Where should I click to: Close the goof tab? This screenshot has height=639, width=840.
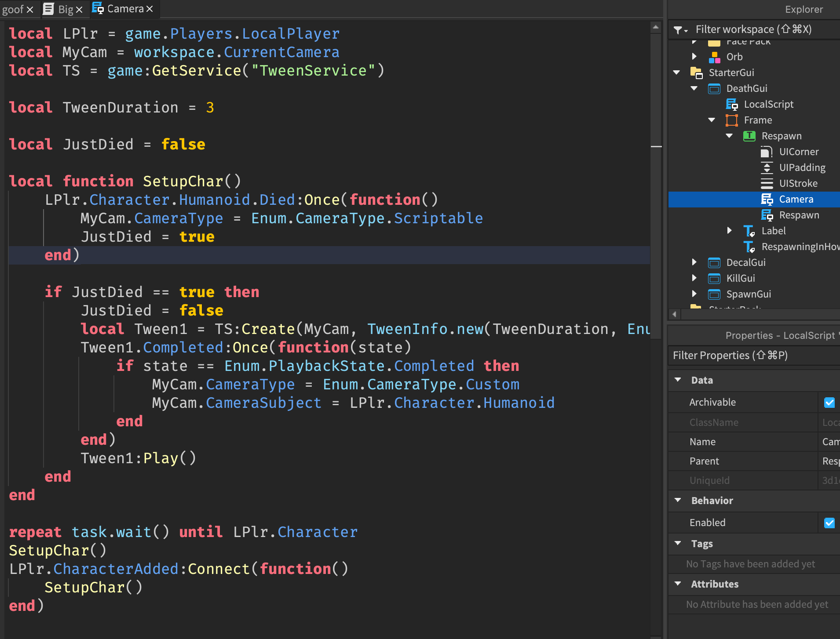(30, 10)
